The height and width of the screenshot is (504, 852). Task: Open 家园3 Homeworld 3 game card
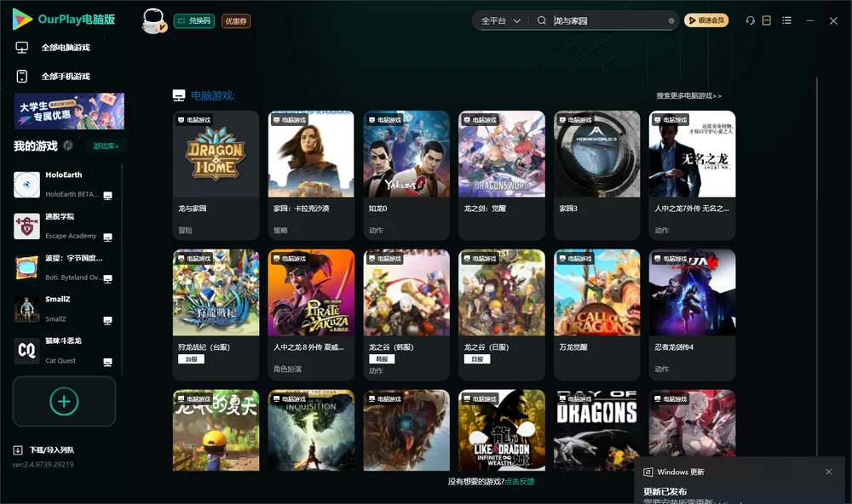pos(597,175)
